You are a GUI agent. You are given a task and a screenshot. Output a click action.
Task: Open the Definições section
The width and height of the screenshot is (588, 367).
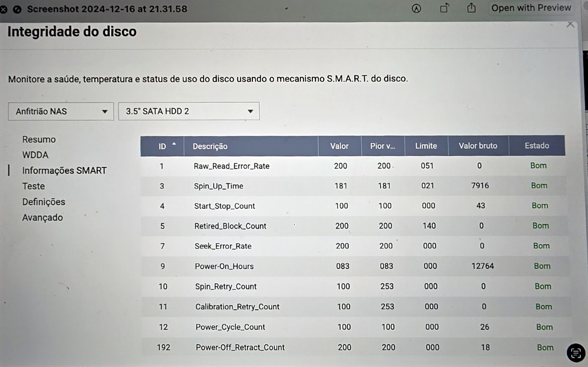click(x=44, y=202)
